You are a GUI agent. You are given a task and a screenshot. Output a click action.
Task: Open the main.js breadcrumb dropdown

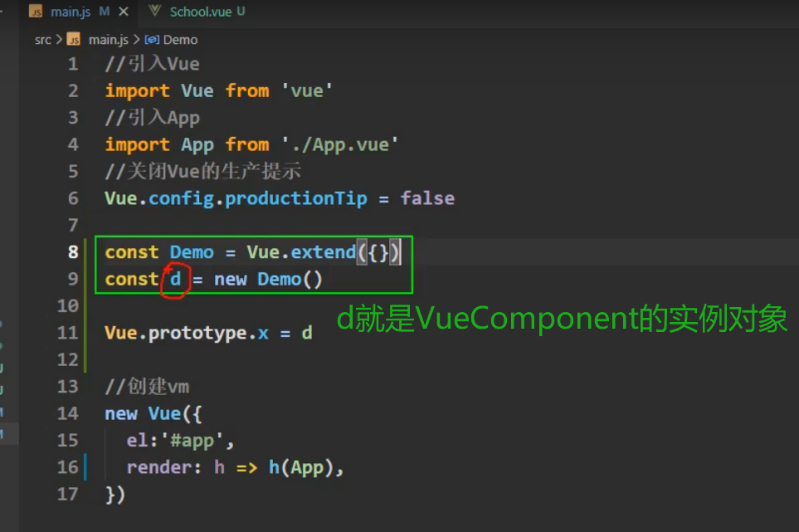[x=108, y=39]
